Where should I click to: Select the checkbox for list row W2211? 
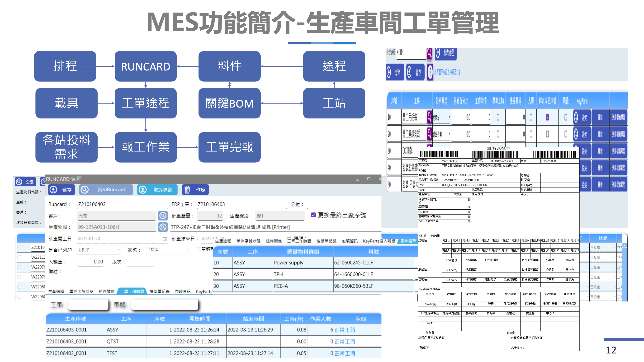[19, 257]
